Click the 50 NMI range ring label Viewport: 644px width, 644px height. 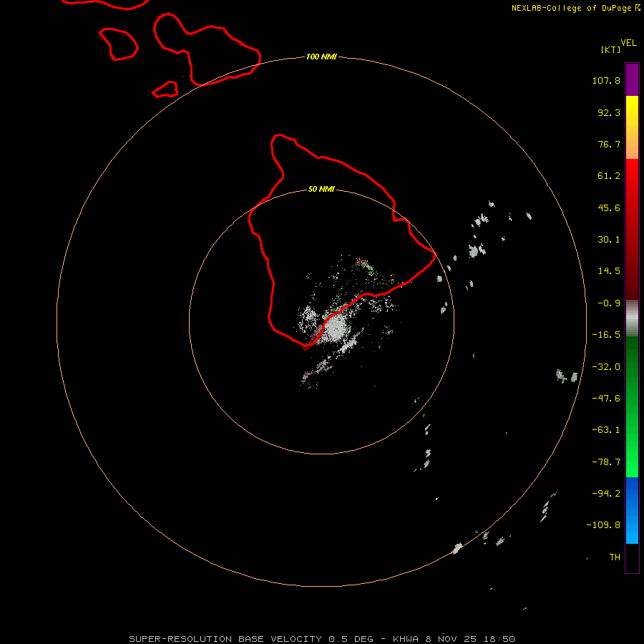pos(321,189)
